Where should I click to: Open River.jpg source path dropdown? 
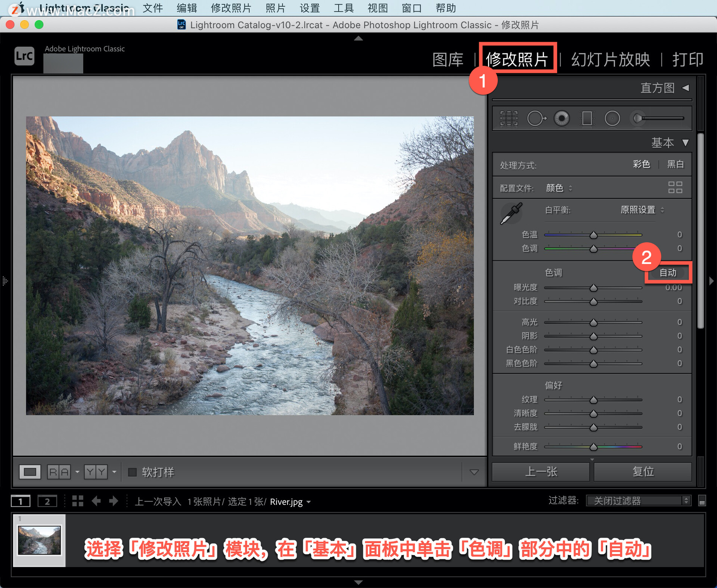click(x=290, y=501)
